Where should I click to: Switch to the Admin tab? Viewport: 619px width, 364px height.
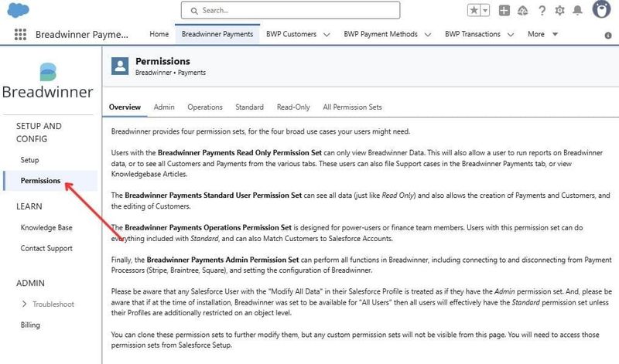164,107
